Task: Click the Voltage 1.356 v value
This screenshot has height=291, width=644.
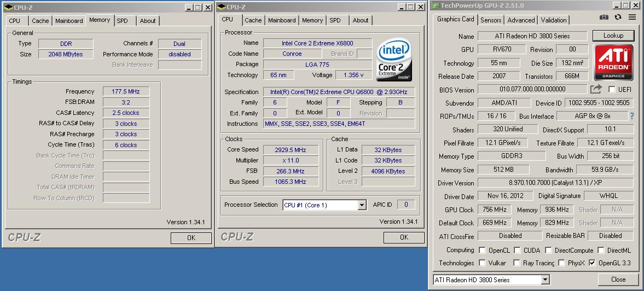Action: 354,75
